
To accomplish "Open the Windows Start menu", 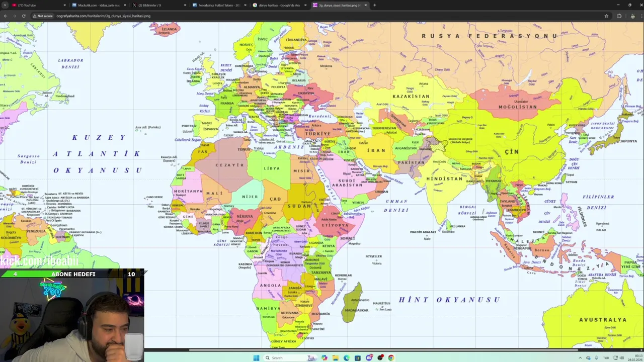I will click(x=256, y=358).
